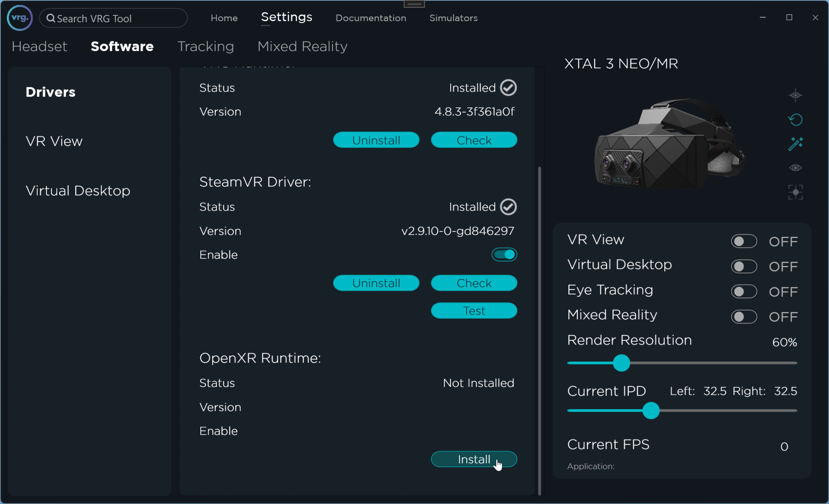
Task: Click the Installed checkmark near version 4.8.3
Action: [x=508, y=87]
